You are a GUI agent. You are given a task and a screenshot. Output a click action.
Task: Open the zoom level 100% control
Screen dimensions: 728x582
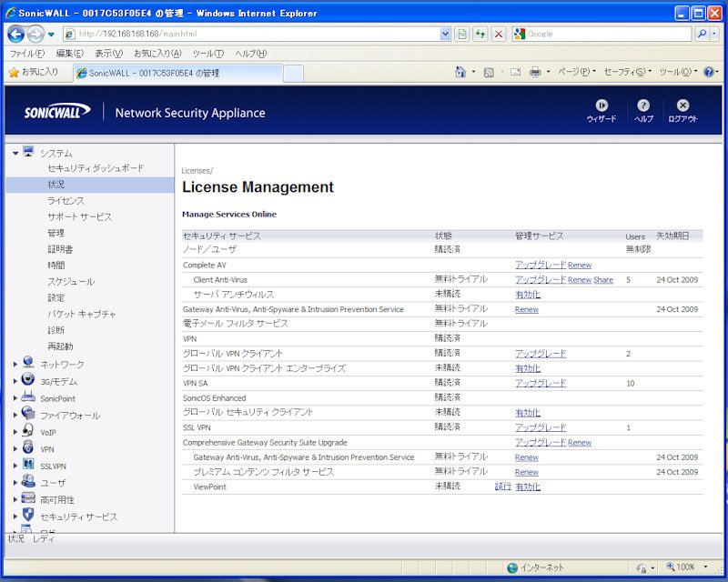pos(687,567)
